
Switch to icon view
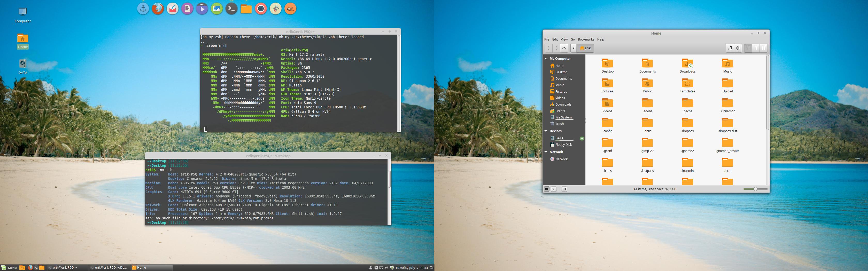[x=748, y=48]
